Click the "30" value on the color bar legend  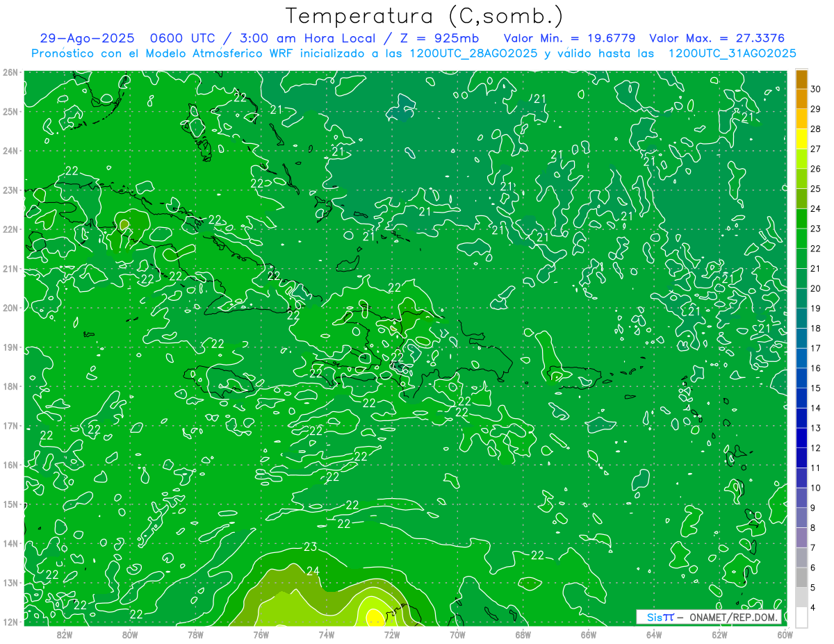816,89
